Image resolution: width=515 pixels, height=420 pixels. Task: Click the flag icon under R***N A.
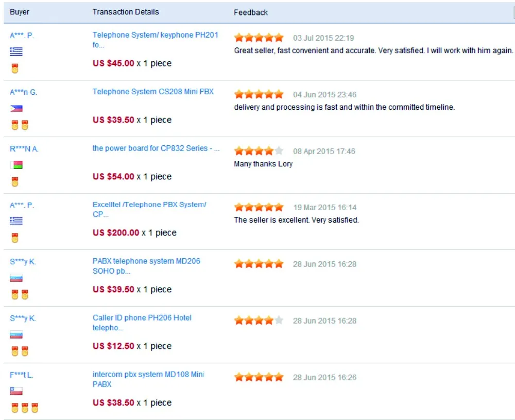(x=16, y=164)
